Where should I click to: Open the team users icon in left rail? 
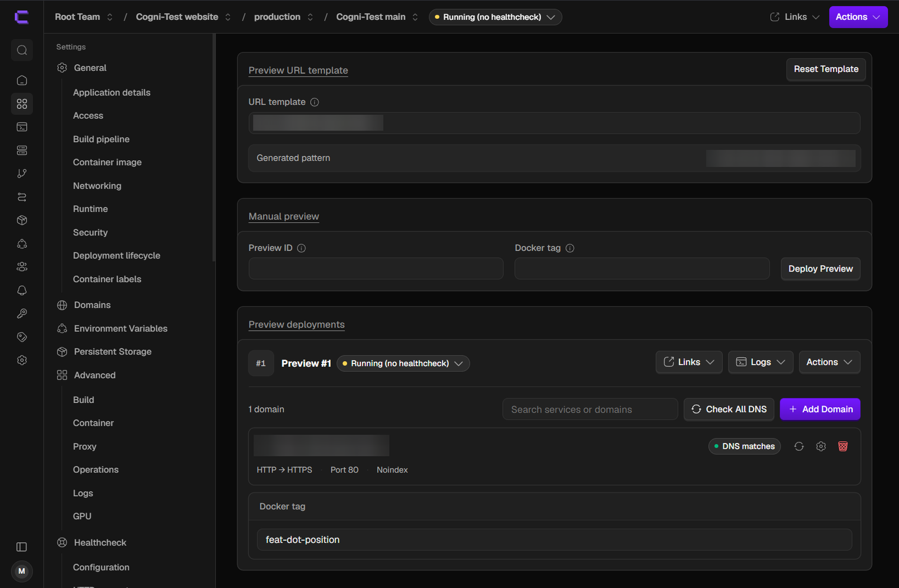point(22,267)
